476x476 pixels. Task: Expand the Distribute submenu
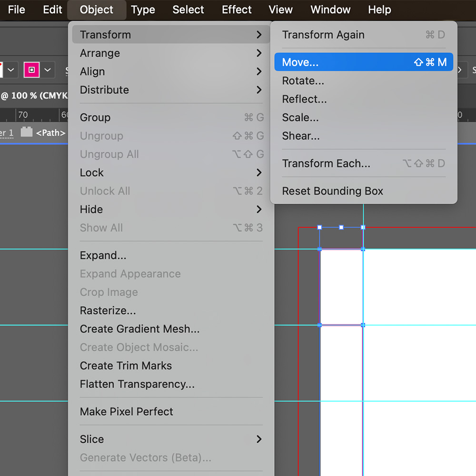[x=171, y=90]
